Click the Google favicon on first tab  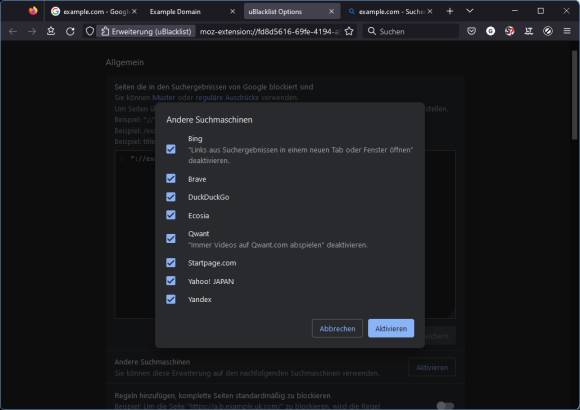[x=55, y=11]
